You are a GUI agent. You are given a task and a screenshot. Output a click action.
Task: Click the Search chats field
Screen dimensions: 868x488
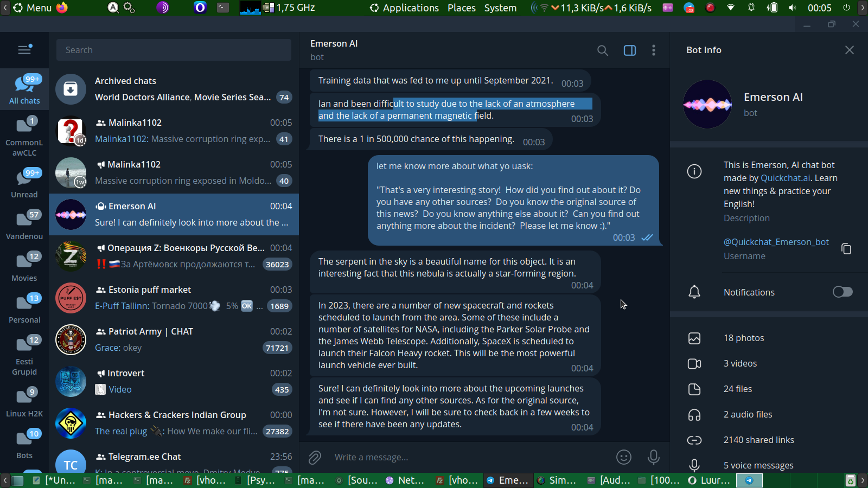pos(174,50)
